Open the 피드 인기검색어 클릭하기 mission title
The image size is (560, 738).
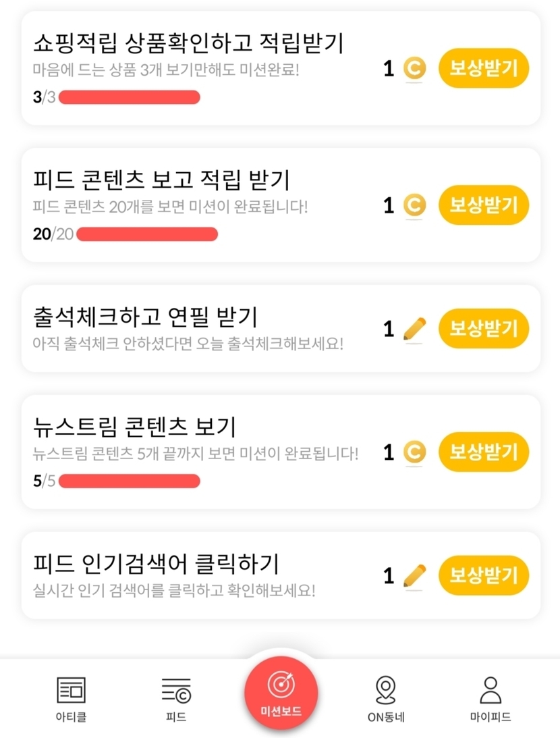[x=156, y=563]
